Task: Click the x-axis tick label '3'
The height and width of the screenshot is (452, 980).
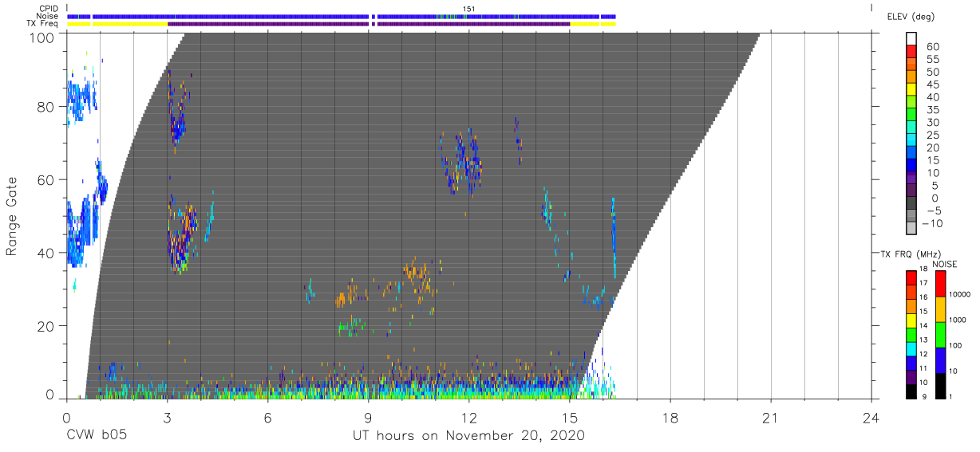Action: [167, 417]
